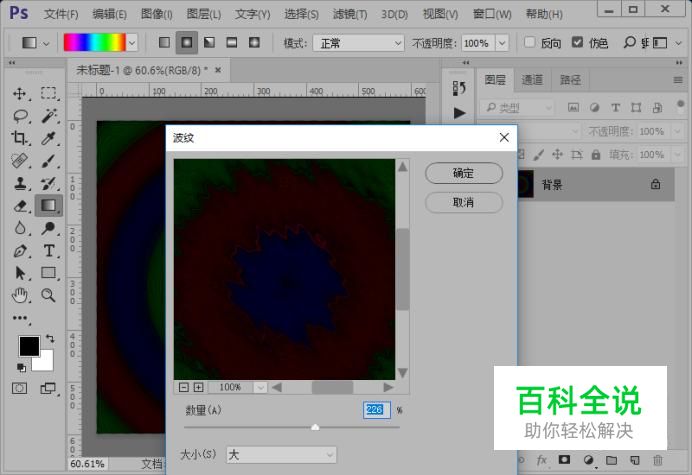Open the Layers panel options menu
The image size is (692, 475).
click(x=678, y=80)
